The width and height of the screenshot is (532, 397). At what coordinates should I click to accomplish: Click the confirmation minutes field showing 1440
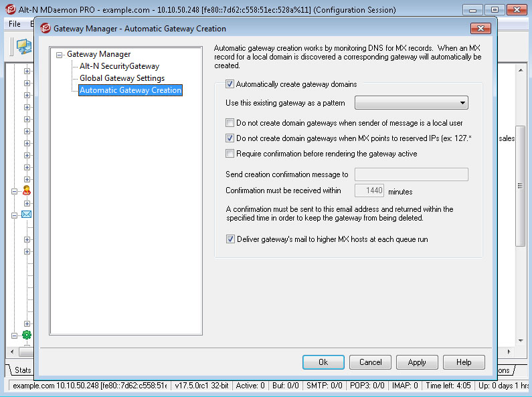[x=369, y=190]
